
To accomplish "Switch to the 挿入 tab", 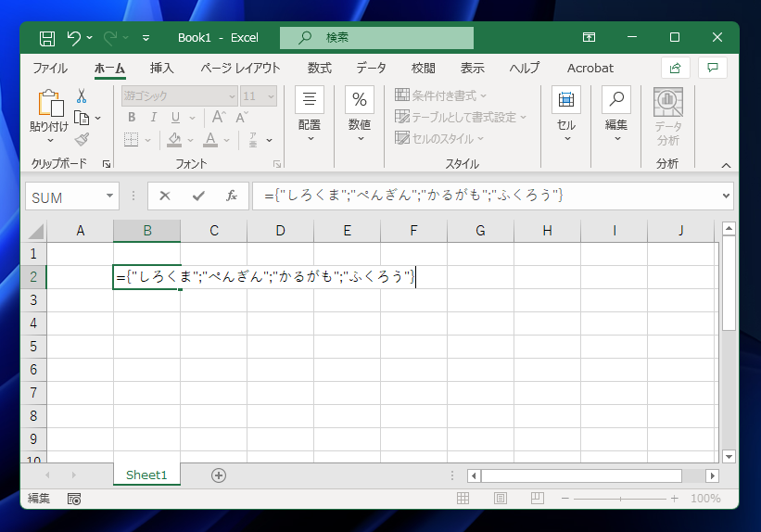I will pyautogui.click(x=161, y=68).
